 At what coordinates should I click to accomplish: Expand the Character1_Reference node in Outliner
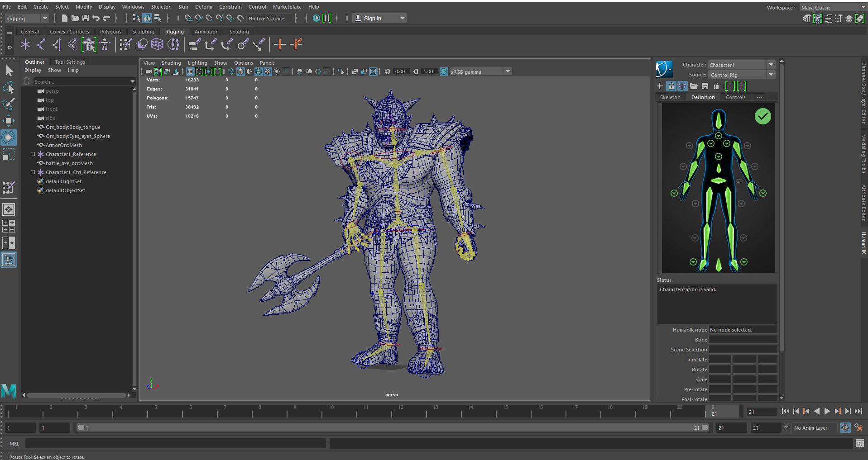pos(33,154)
